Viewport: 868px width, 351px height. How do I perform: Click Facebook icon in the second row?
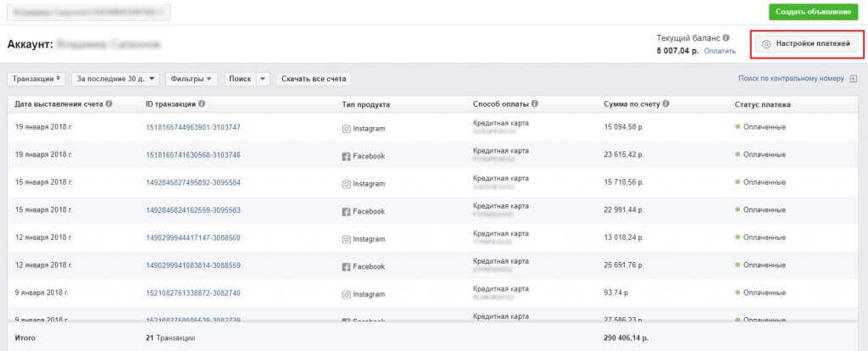(x=346, y=156)
